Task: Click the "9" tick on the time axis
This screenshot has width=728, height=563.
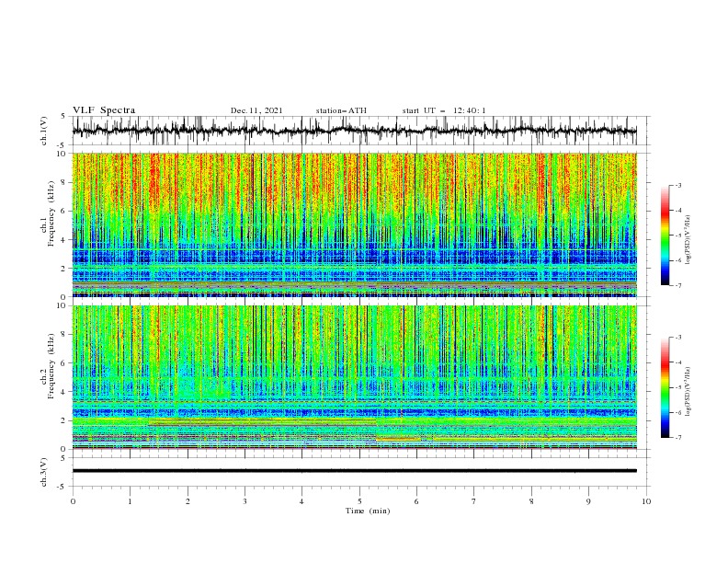Action: 589,501
